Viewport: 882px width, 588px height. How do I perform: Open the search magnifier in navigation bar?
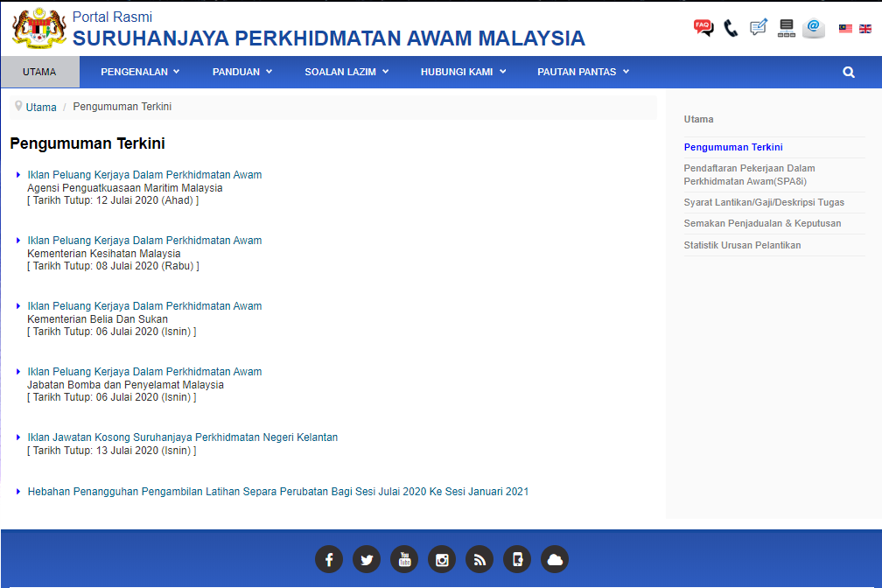pyautogui.click(x=849, y=72)
